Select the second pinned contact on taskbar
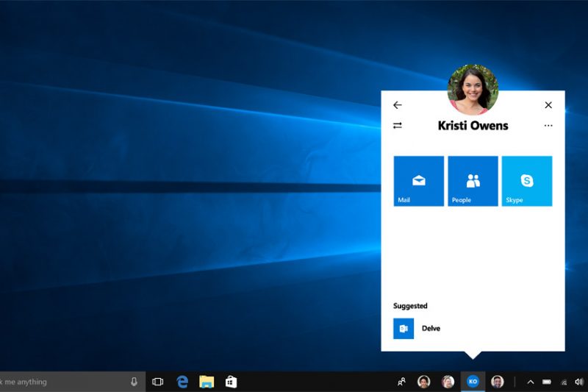 pyautogui.click(x=448, y=382)
